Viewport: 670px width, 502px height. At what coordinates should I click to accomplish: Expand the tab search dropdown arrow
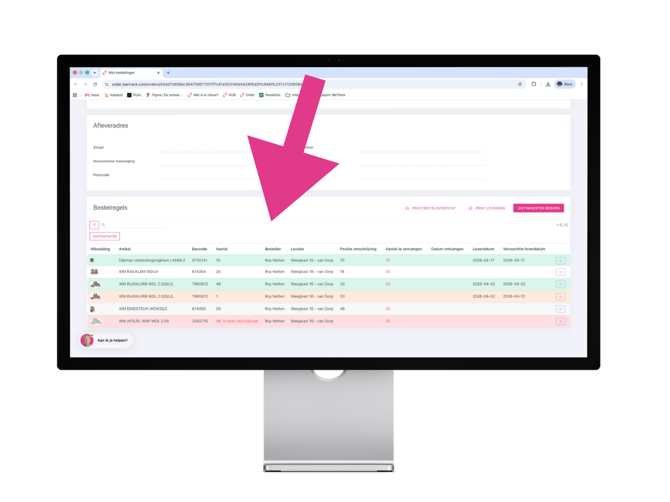coord(94,73)
